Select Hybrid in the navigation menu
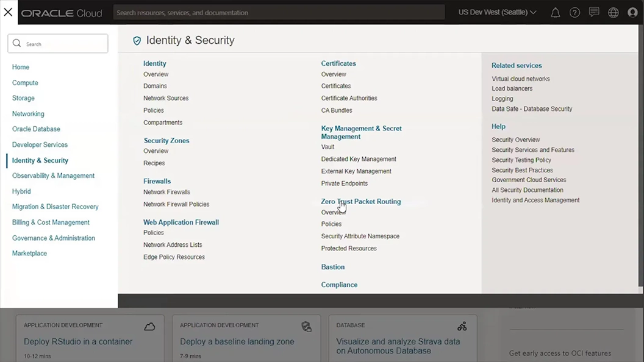Screen dimensions: 644x362 (21, 191)
